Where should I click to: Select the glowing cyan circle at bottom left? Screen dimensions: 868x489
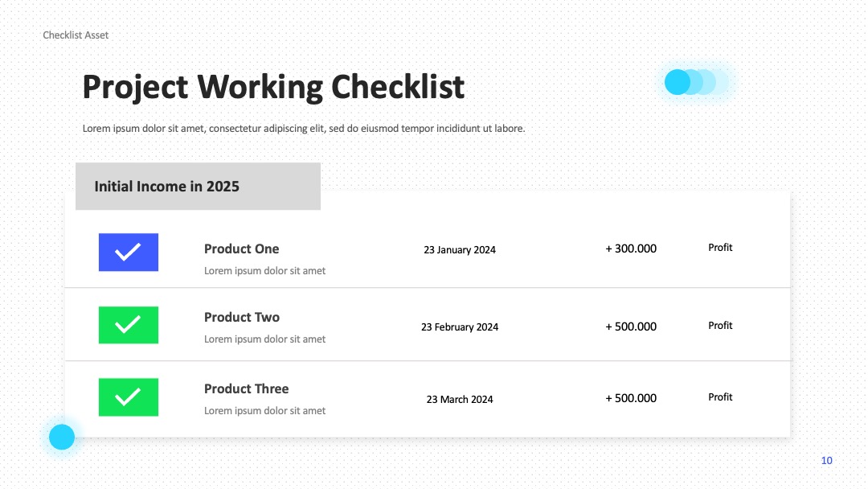(62, 437)
